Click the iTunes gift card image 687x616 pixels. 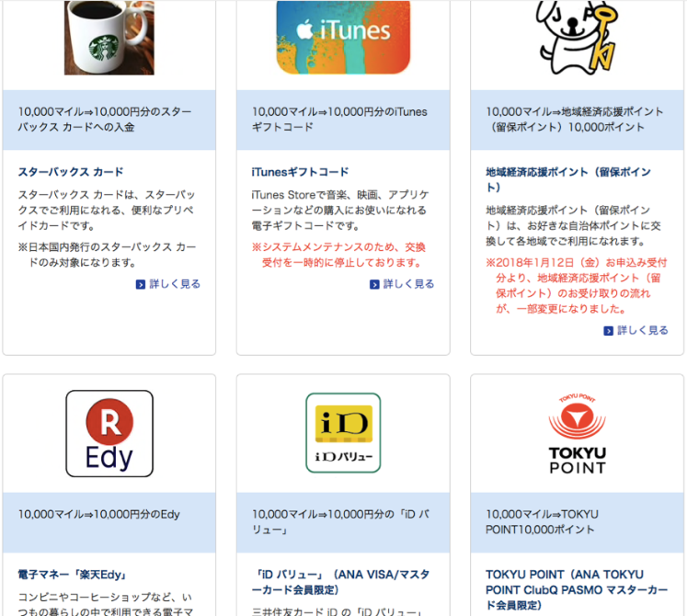coord(343,38)
